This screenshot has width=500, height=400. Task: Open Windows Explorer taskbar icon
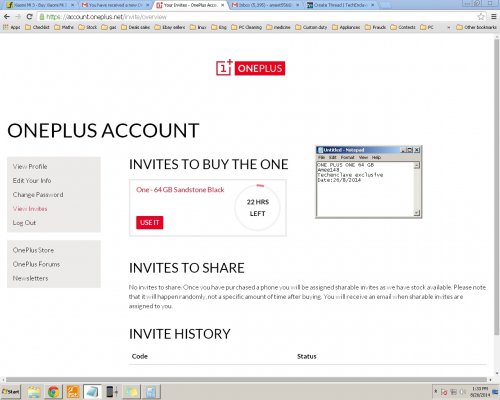click(x=34, y=392)
